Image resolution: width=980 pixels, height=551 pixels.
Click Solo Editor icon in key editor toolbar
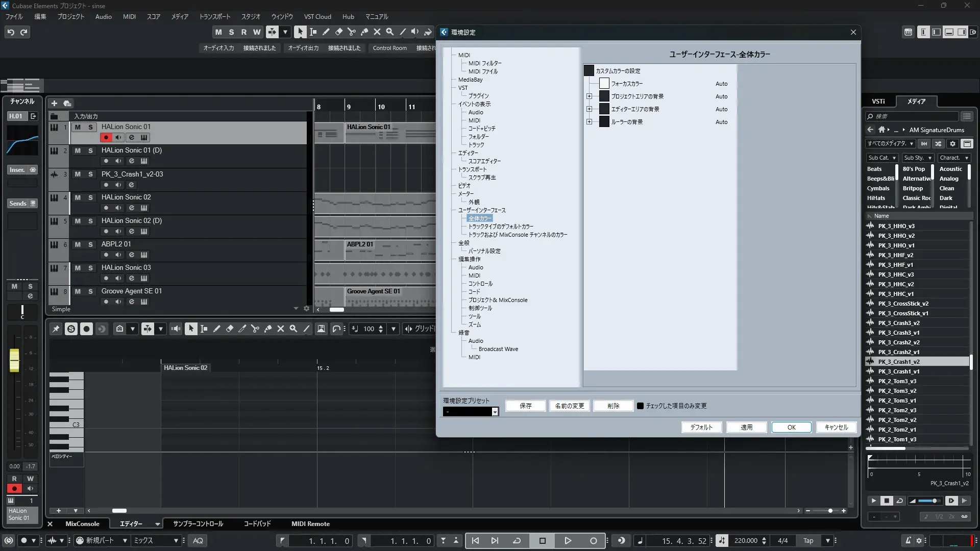pyautogui.click(x=71, y=329)
